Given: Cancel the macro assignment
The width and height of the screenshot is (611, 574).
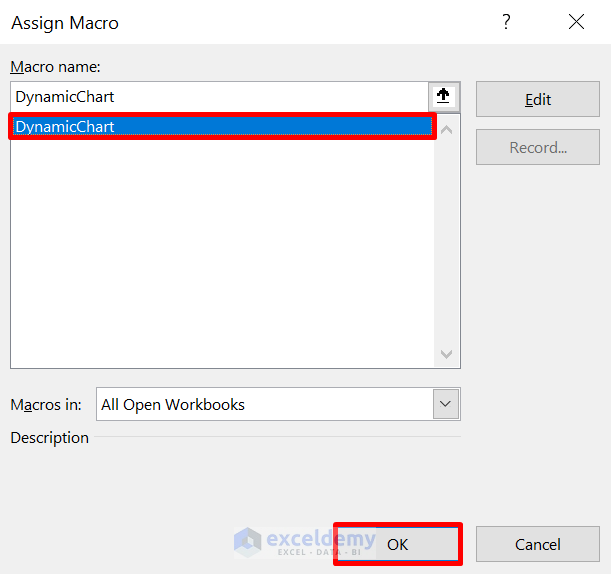Looking at the screenshot, I should (x=538, y=544).
